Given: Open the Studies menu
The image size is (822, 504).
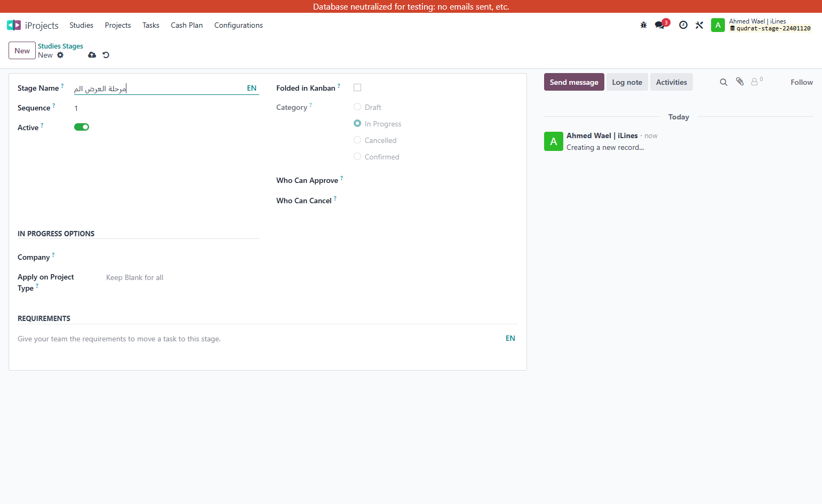Looking at the screenshot, I should click(82, 25).
